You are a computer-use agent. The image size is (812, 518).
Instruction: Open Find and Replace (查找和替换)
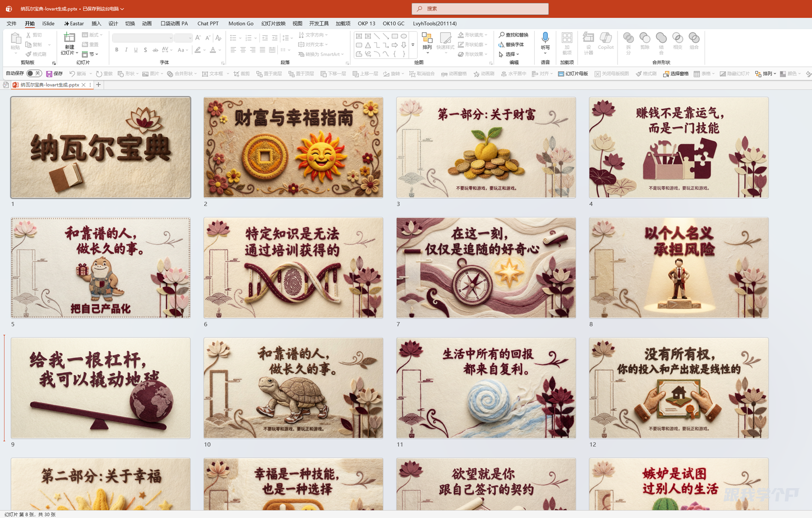[513, 35]
